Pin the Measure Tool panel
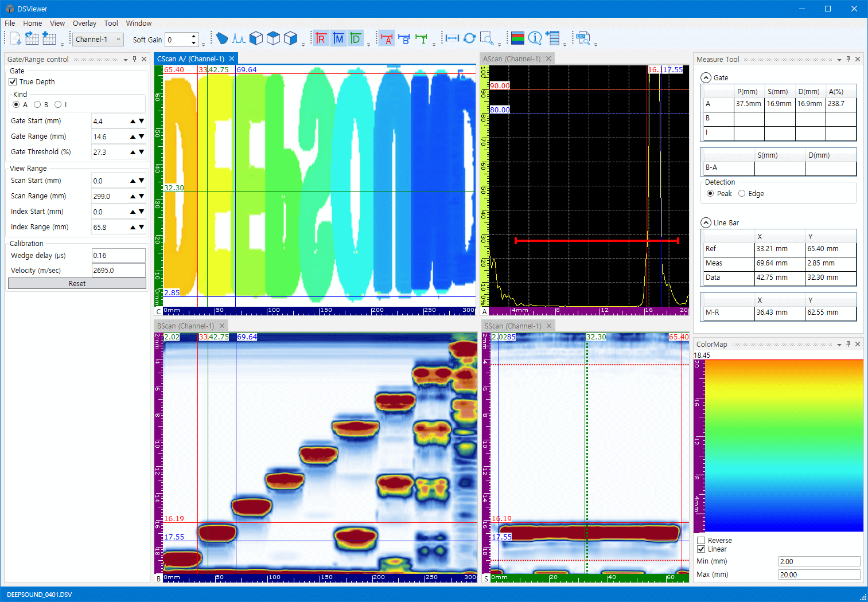Viewport: 868px width, 602px height. (848, 59)
